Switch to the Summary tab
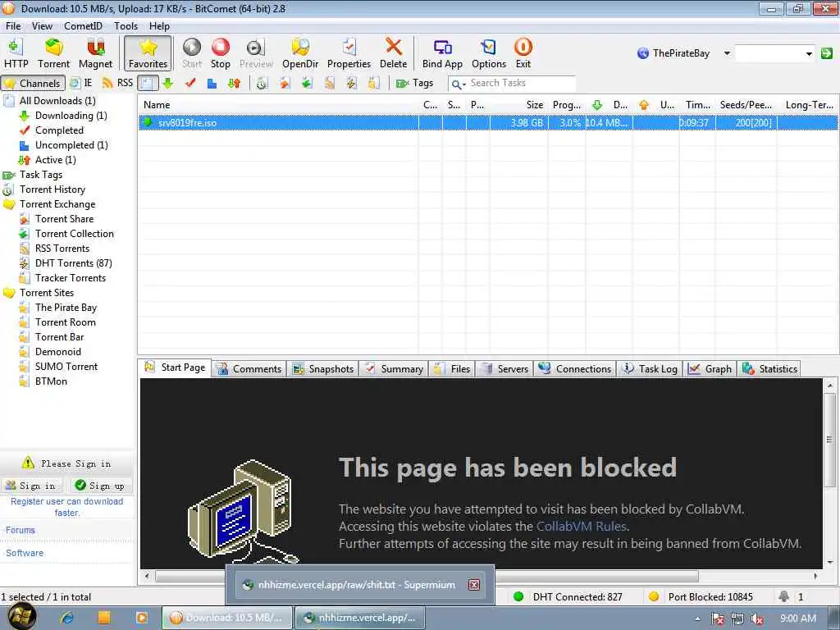840x630 pixels. point(394,368)
